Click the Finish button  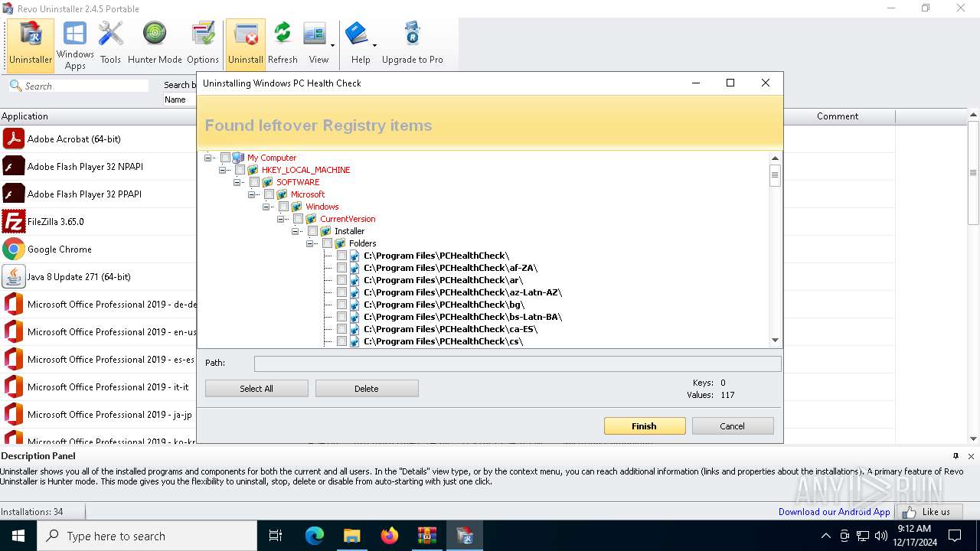(645, 426)
